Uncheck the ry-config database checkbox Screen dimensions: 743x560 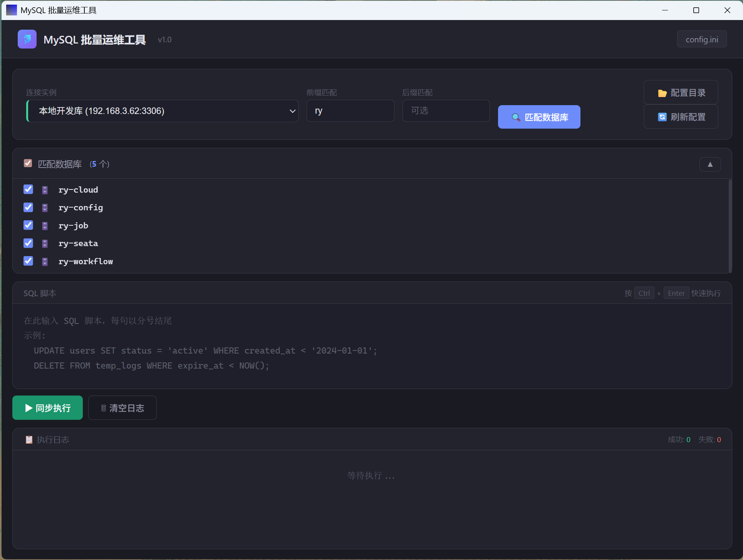click(x=28, y=208)
